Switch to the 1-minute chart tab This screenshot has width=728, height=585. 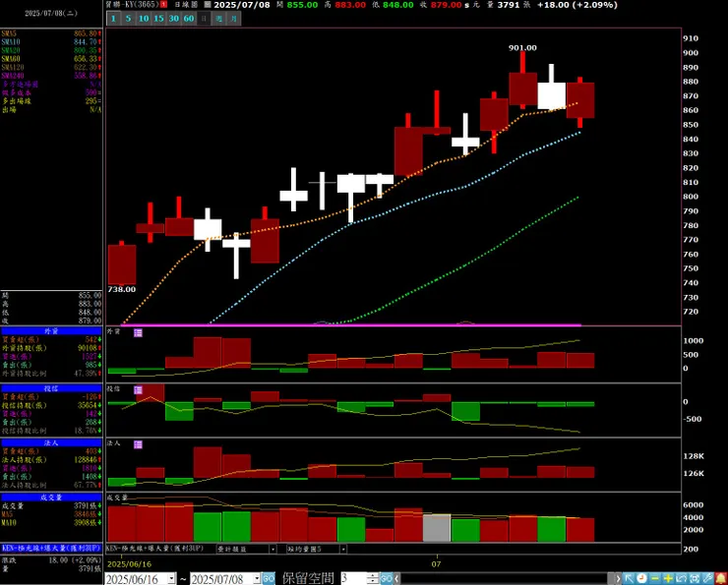pyautogui.click(x=113, y=19)
